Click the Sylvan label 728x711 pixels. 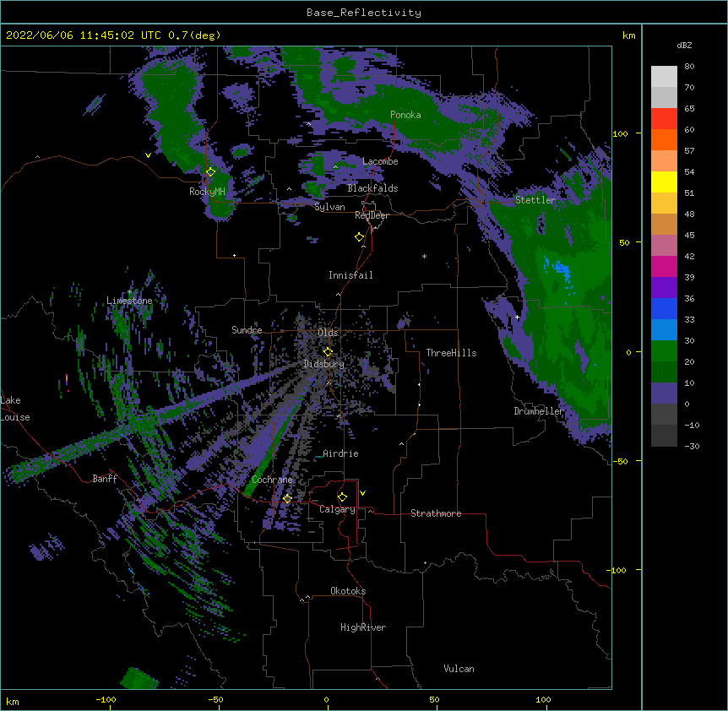329,207
